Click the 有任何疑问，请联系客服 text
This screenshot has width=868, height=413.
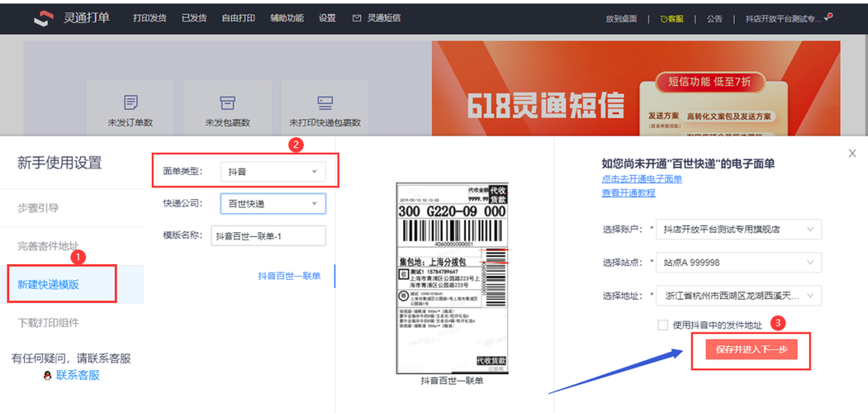coord(71,358)
